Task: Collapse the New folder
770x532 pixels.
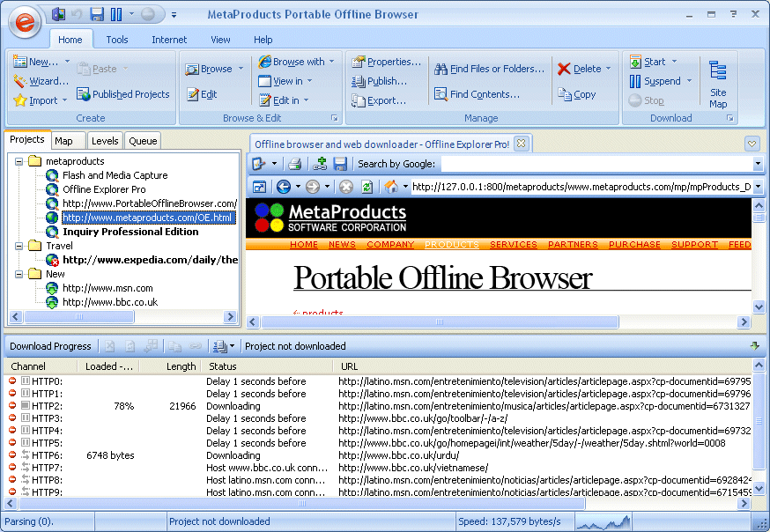Action: [x=19, y=274]
